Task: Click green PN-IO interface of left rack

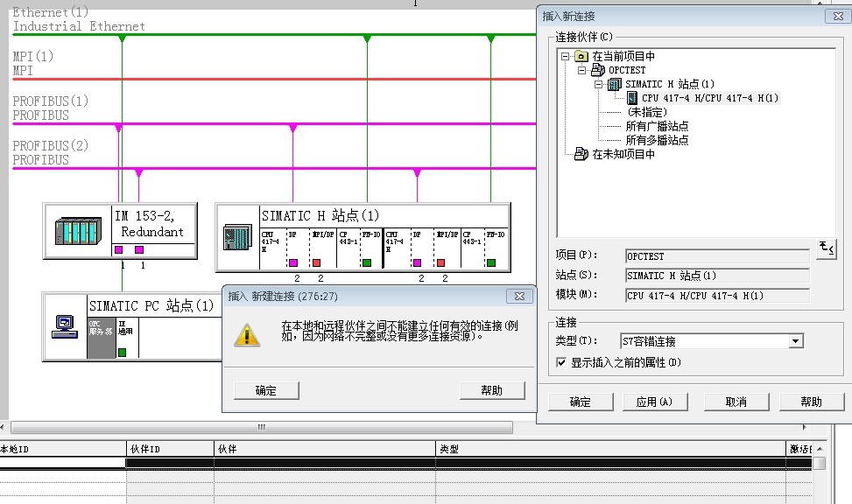Action: click(367, 262)
